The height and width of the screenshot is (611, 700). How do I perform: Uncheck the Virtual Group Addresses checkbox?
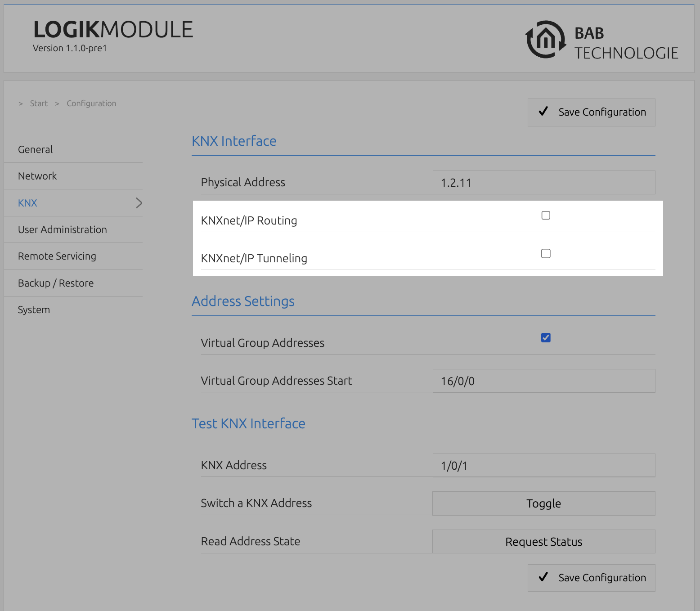pyautogui.click(x=546, y=338)
